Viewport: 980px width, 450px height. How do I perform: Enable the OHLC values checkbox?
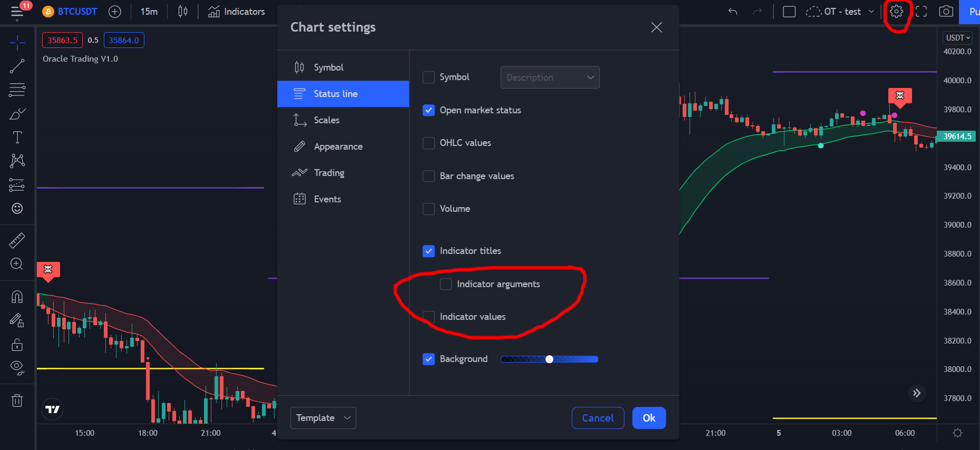pyautogui.click(x=429, y=143)
